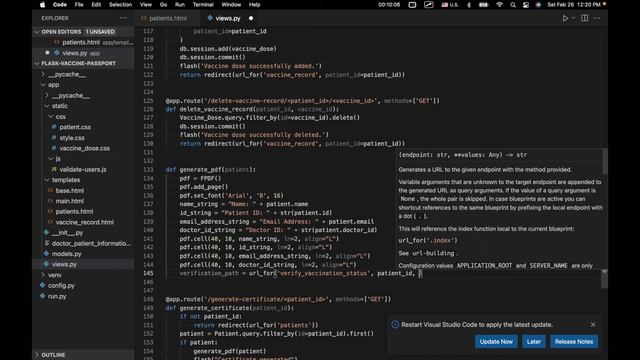The image size is (640, 360).
Task: Open U.S. keyboard input source menu
Action: coord(450,5)
